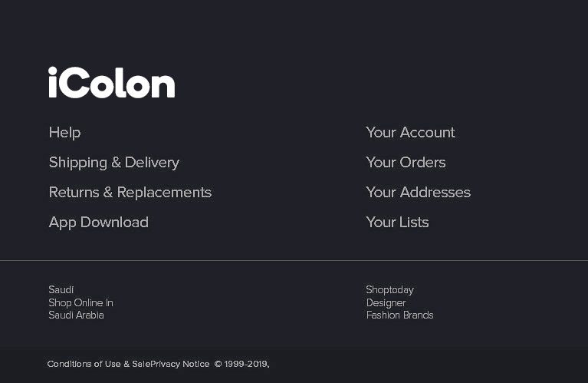Image resolution: width=588 pixels, height=383 pixels.
Task: Click the horizontal divider line in footer
Action: tap(294, 261)
